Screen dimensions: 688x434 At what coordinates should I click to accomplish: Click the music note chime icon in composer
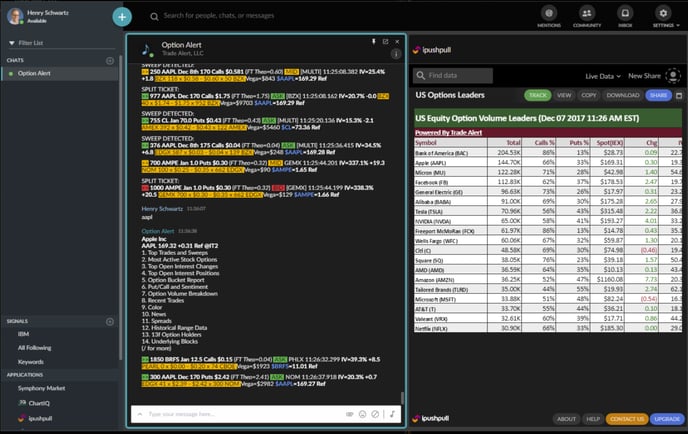coord(392,414)
